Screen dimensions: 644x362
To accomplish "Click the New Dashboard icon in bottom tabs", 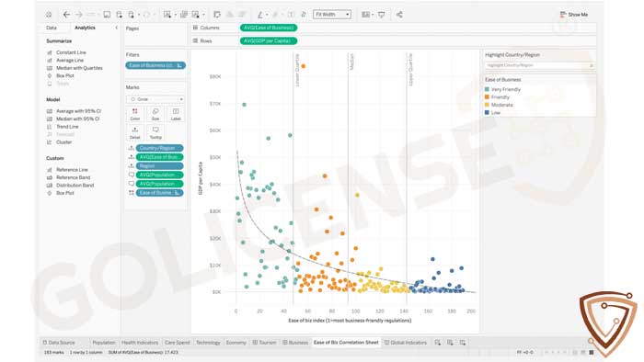I will 450,343.
